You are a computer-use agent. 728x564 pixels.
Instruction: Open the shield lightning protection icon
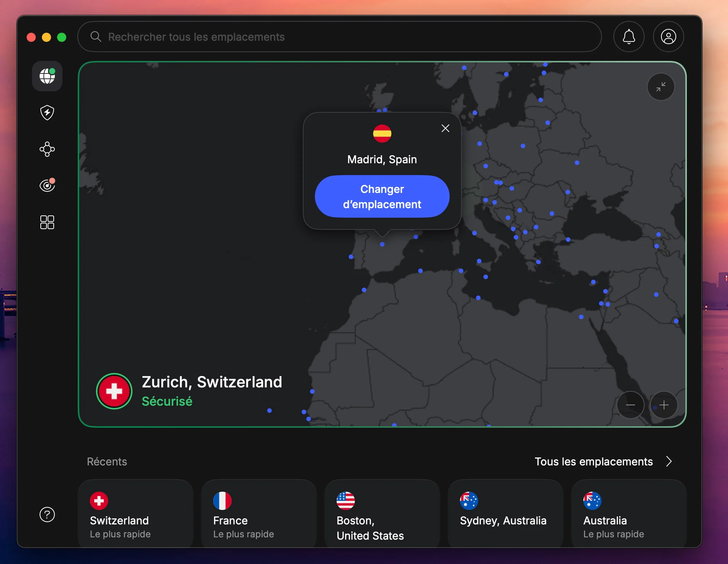(47, 113)
